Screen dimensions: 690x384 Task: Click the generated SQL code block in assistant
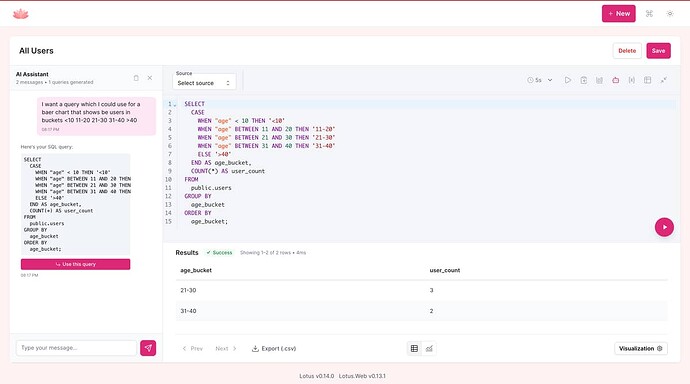click(x=76, y=204)
